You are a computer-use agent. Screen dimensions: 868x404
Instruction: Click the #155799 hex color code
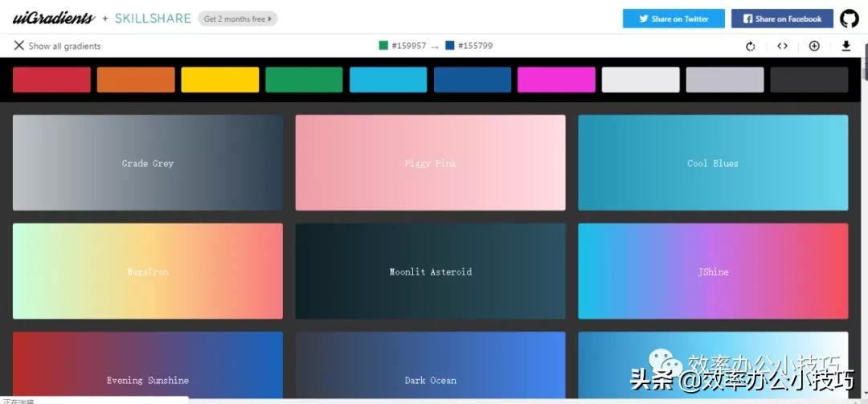coord(475,46)
